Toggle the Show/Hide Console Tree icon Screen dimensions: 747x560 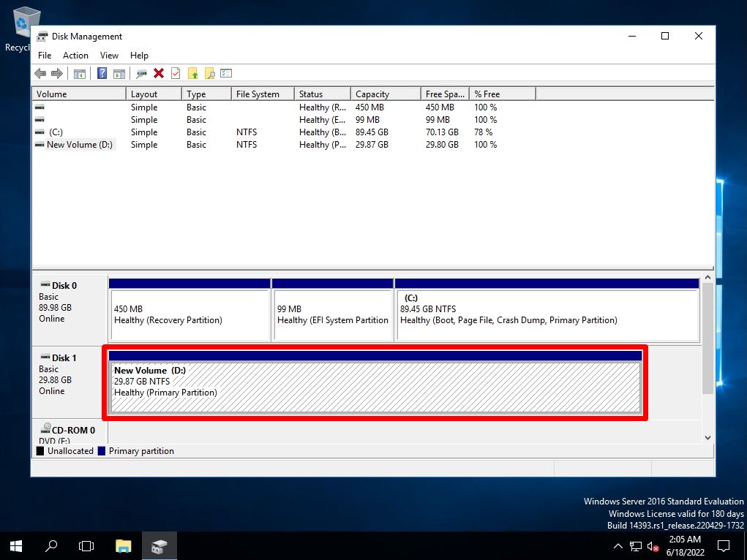pos(79,73)
